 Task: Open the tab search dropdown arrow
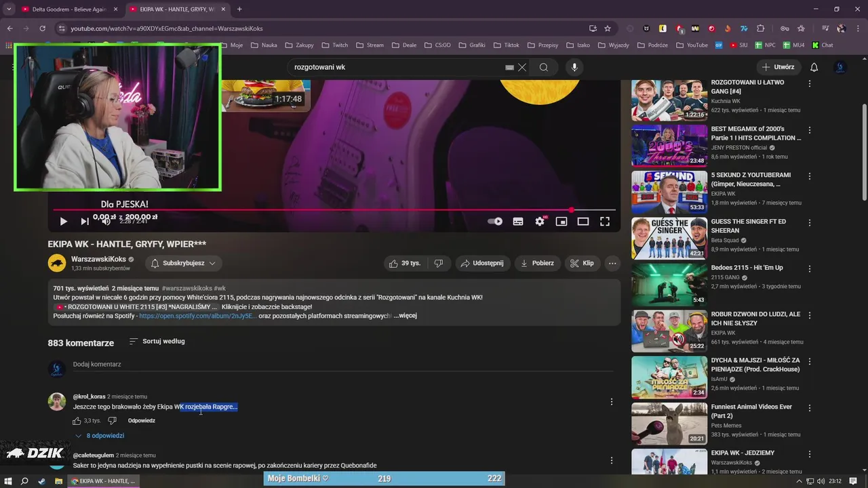coord(9,9)
